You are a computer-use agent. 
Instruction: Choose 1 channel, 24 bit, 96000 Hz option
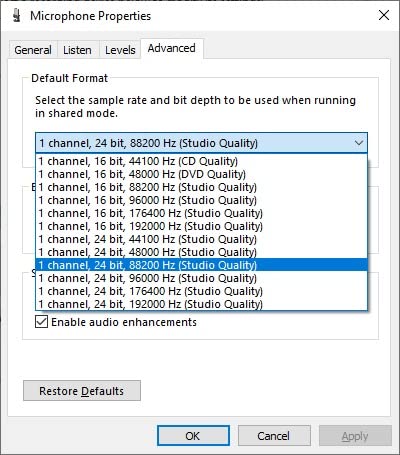point(201,278)
